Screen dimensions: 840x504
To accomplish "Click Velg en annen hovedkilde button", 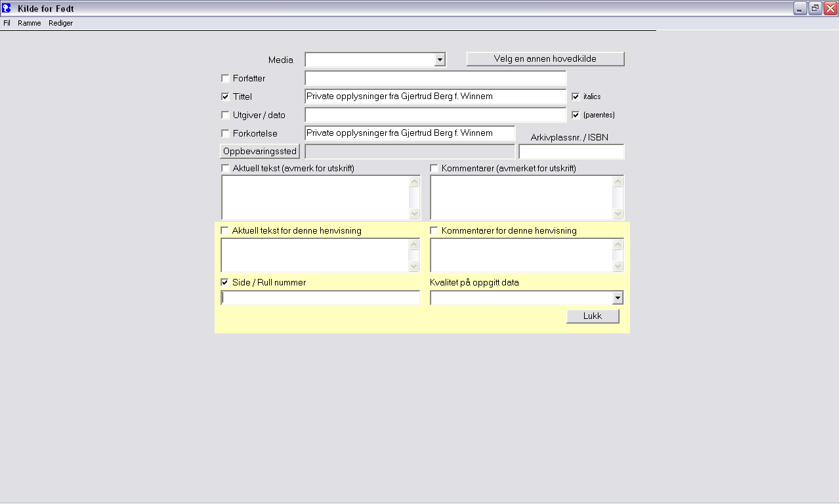I will [545, 59].
